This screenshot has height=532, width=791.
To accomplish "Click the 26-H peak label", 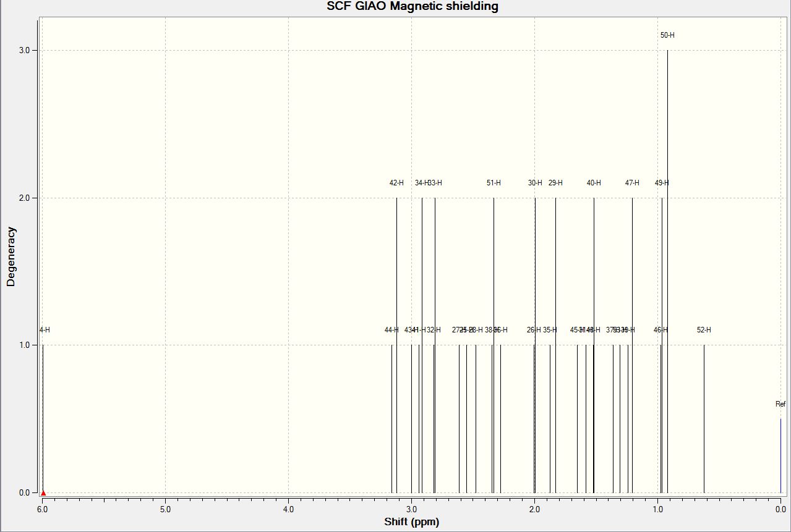I will tap(534, 330).
